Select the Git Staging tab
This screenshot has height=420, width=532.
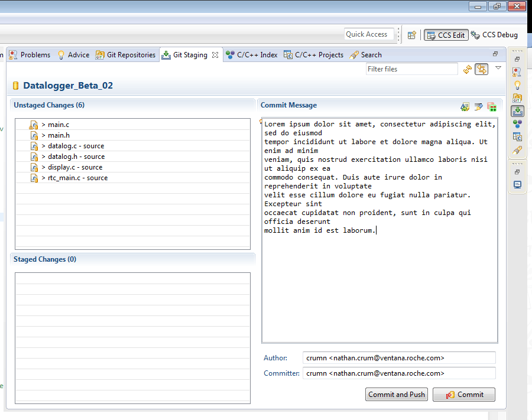[185, 55]
